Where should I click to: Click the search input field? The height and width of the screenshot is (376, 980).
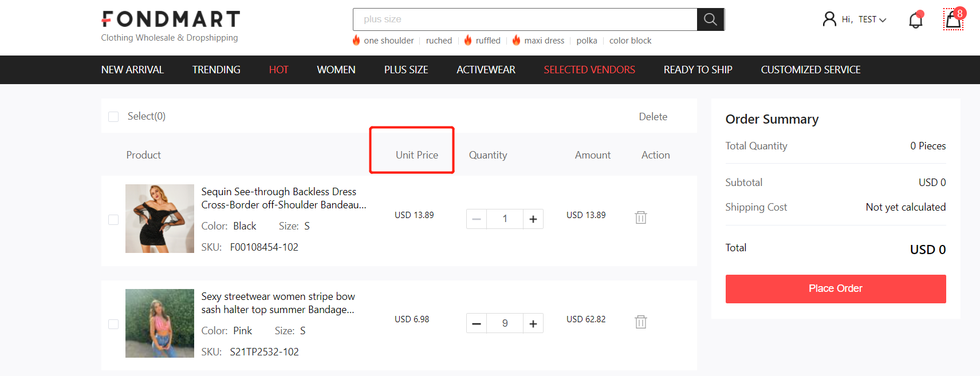click(x=524, y=19)
